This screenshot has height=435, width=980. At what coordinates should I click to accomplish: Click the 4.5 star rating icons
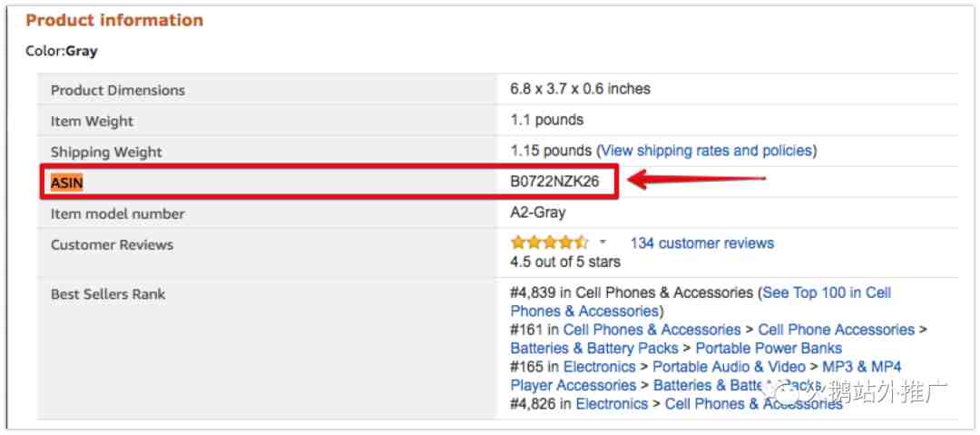[549, 242]
